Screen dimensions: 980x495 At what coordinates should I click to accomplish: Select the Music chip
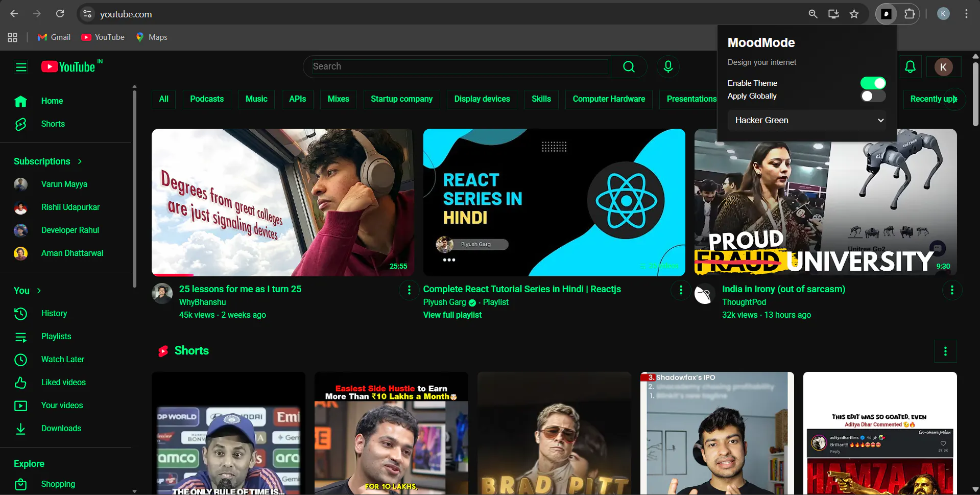point(256,99)
